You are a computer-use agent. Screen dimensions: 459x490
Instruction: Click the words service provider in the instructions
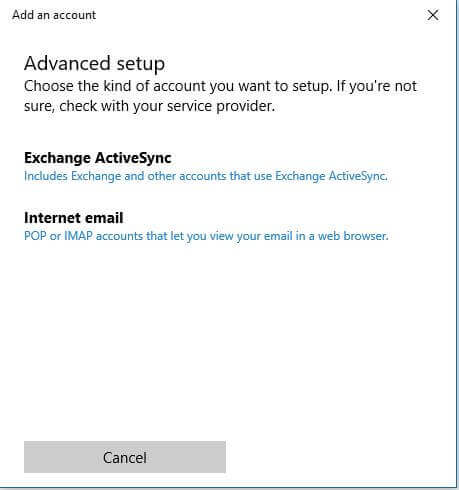coord(221,106)
